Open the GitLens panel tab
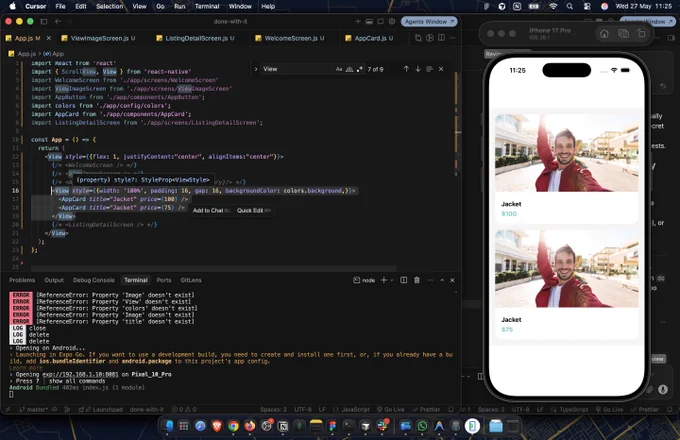This screenshot has height=440, width=680. coord(191,280)
